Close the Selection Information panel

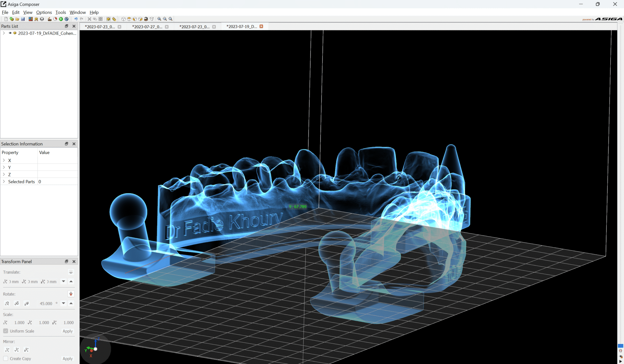[74, 144]
